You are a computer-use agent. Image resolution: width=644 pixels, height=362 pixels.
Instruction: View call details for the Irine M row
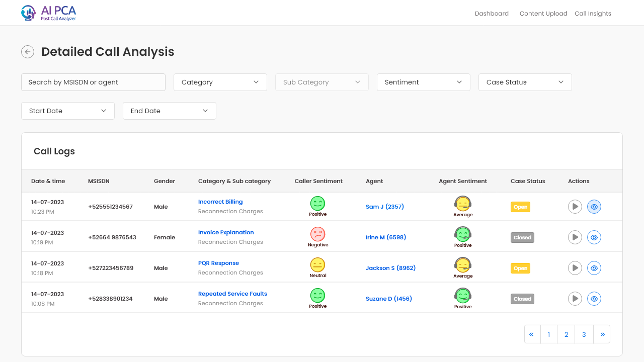point(594,237)
